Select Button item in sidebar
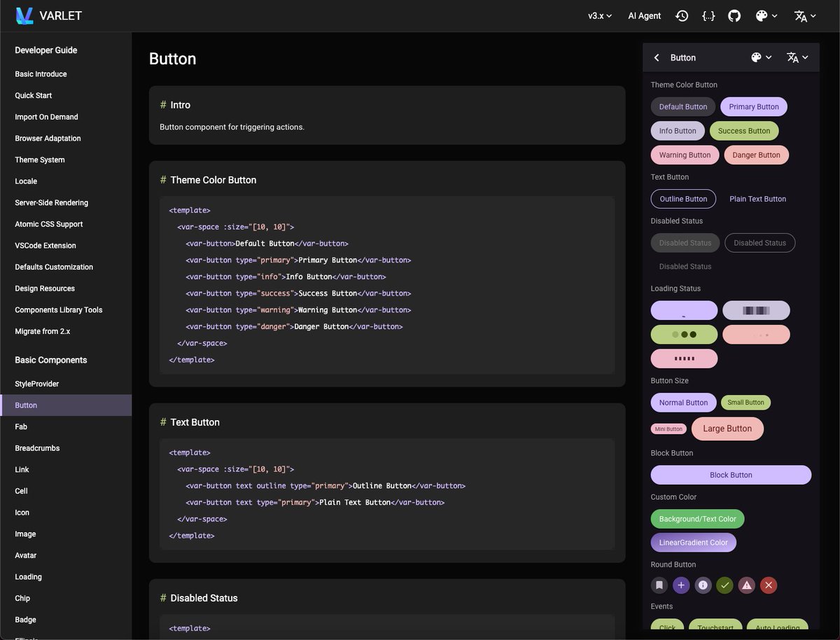This screenshot has height=640, width=840. tap(66, 405)
